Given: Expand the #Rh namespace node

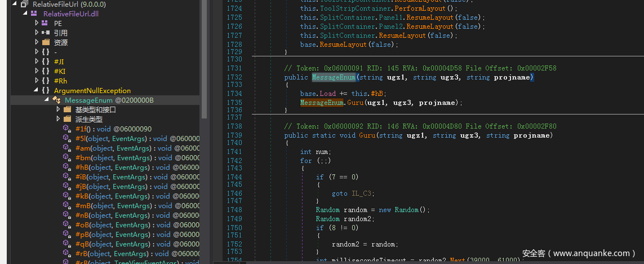Looking at the screenshot, I should 37,81.
